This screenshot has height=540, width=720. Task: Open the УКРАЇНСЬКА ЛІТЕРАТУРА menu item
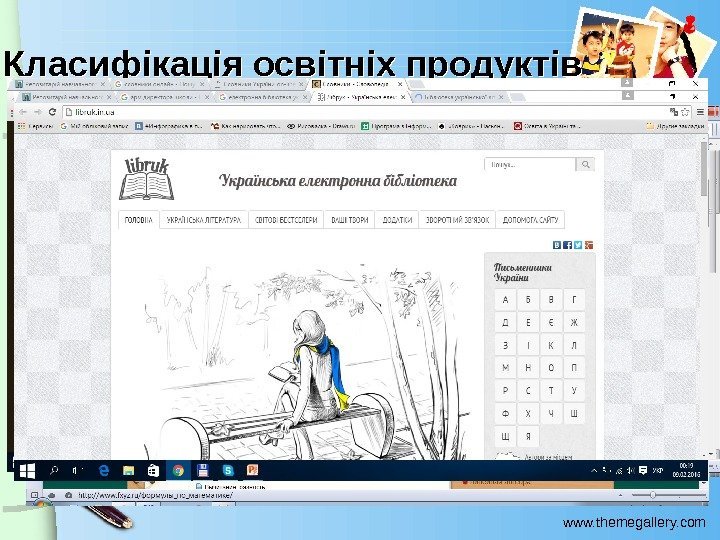(x=203, y=220)
